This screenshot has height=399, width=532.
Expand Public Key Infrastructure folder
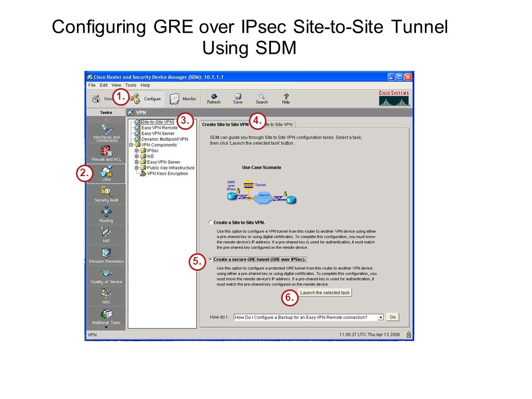[x=137, y=168]
